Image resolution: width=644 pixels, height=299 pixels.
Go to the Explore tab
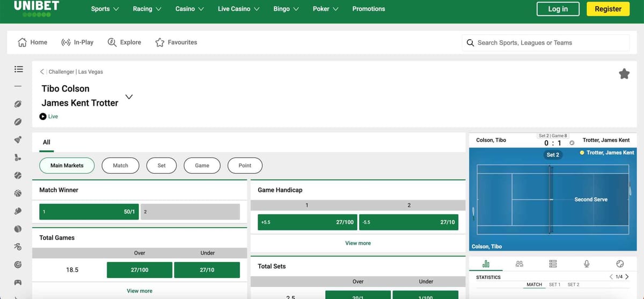(x=125, y=42)
